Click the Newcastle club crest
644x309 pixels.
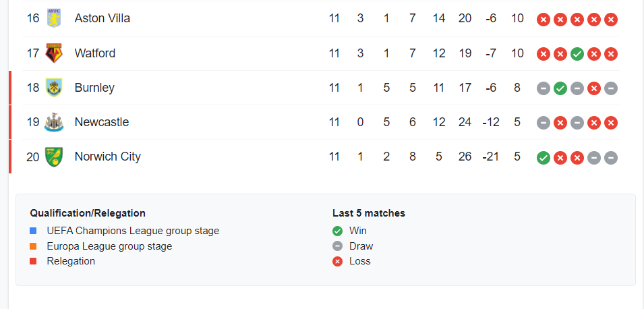point(54,122)
